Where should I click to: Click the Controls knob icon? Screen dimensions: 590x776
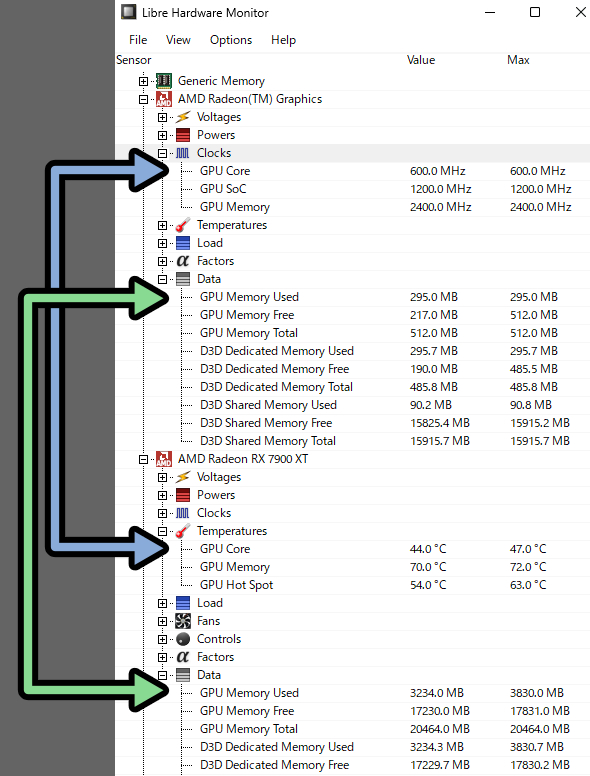point(183,639)
